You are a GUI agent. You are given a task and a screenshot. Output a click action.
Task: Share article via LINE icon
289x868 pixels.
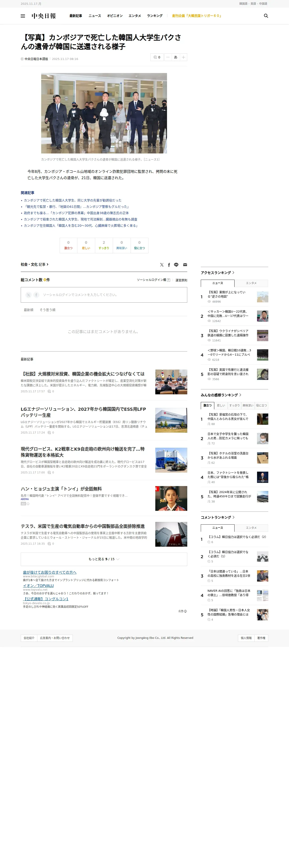[x=176, y=265]
